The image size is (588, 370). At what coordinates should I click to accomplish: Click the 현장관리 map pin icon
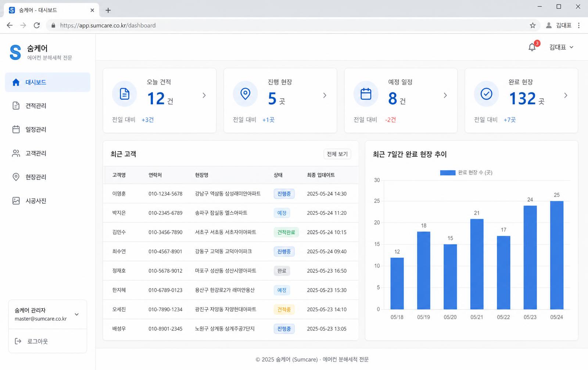click(x=16, y=177)
